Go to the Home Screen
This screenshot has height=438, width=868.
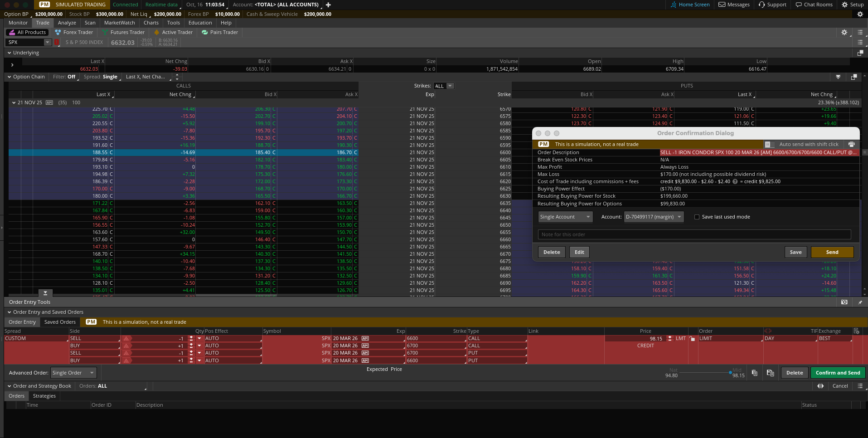[689, 5]
